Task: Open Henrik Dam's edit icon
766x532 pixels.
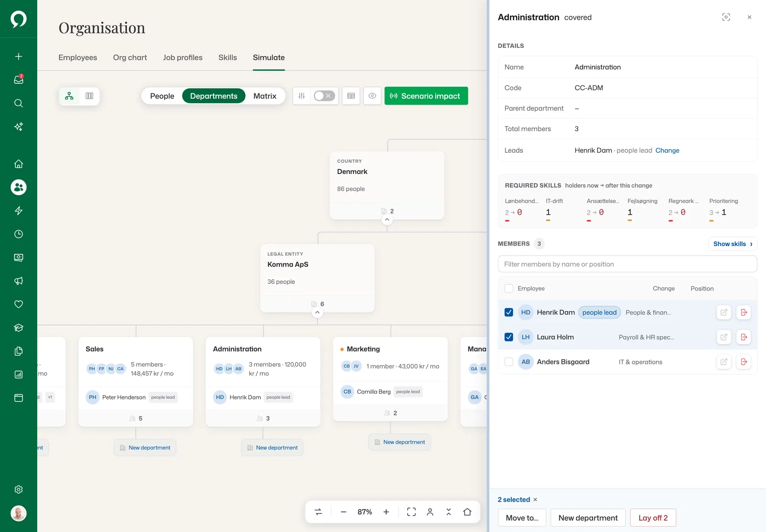Action: (724, 312)
